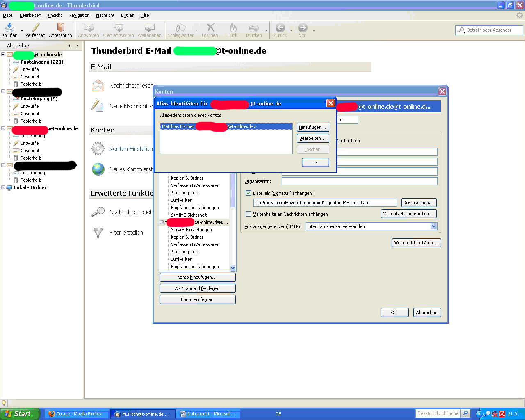The image size is (525, 420).
Task: Open the Drucken dropdown arrow
Action: coord(266,30)
